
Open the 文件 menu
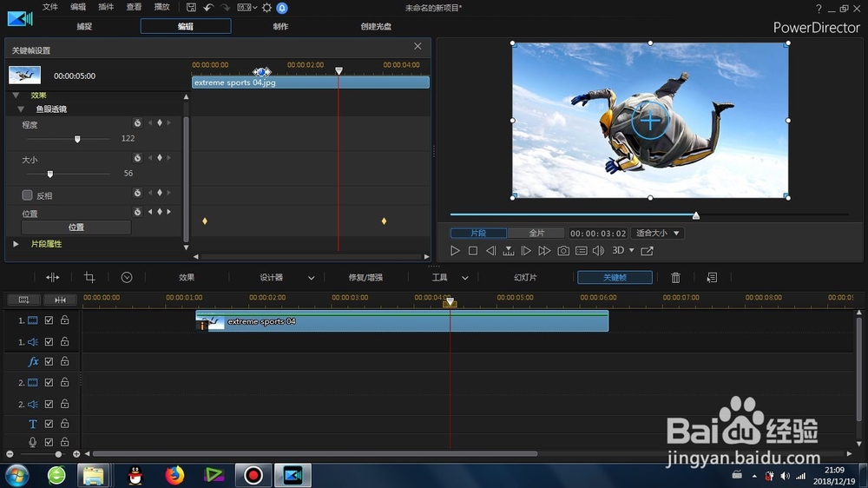49,7
